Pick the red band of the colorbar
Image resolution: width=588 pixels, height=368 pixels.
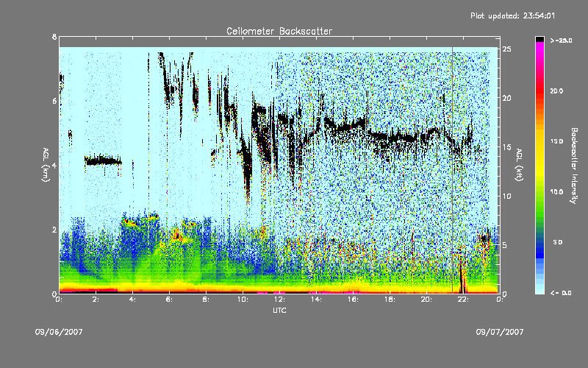(x=539, y=90)
